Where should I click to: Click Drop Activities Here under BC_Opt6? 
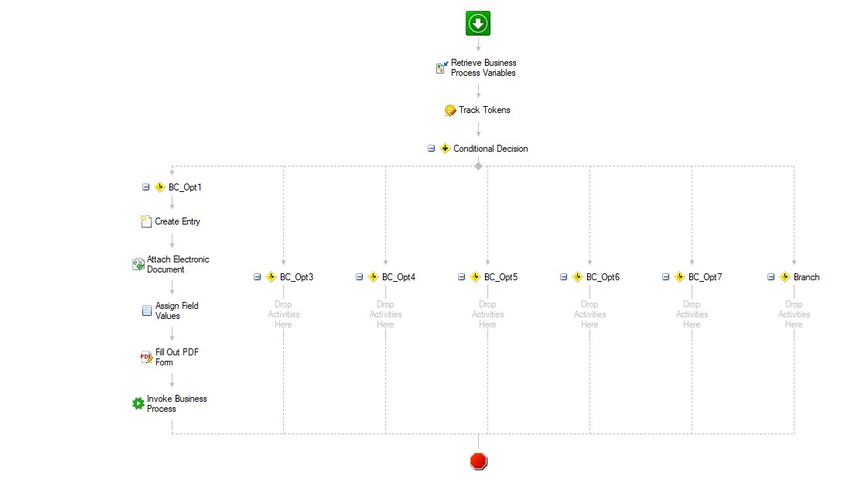click(x=589, y=314)
